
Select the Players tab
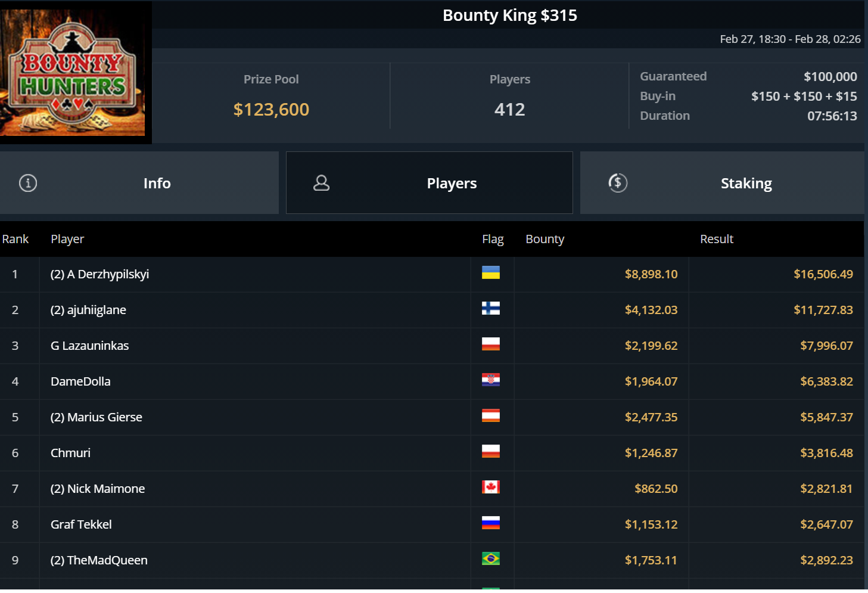452,184
